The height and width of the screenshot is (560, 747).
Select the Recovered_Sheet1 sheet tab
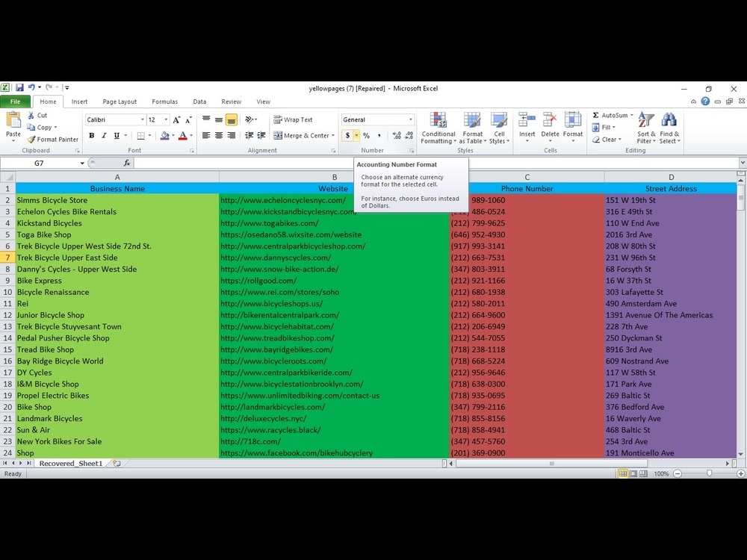pos(71,464)
